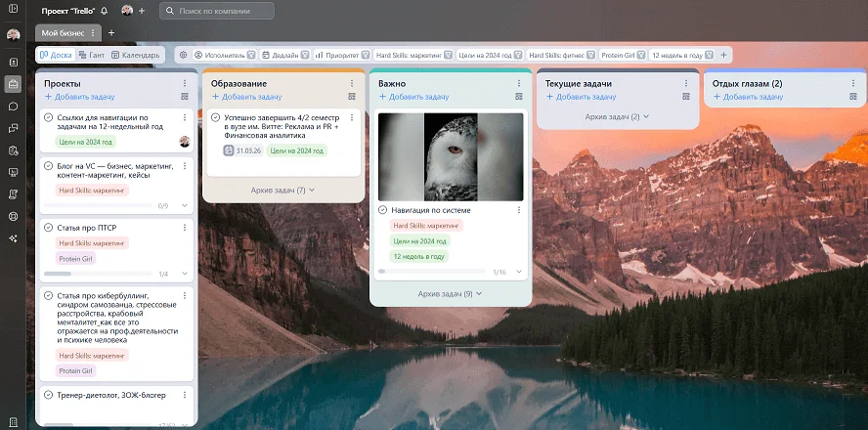Expand Архив задач (7) in Образование
The width and height of the screenshot is (868, 430).
(282, 191)
